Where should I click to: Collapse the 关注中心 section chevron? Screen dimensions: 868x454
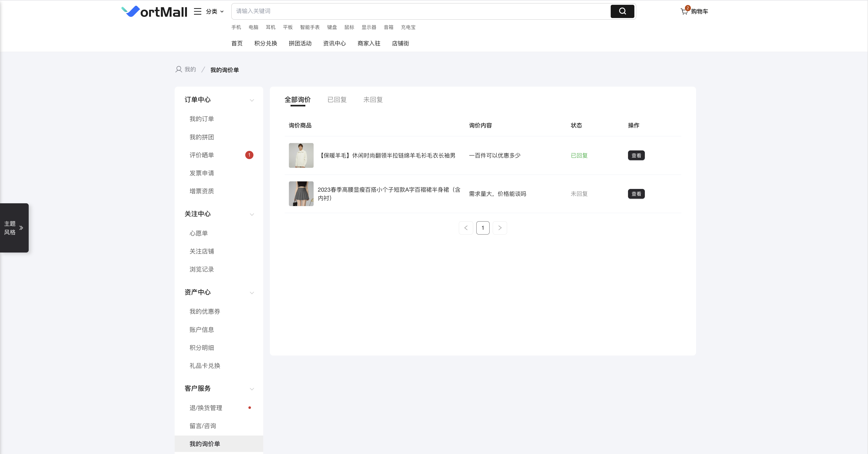(x=252, y=214)
